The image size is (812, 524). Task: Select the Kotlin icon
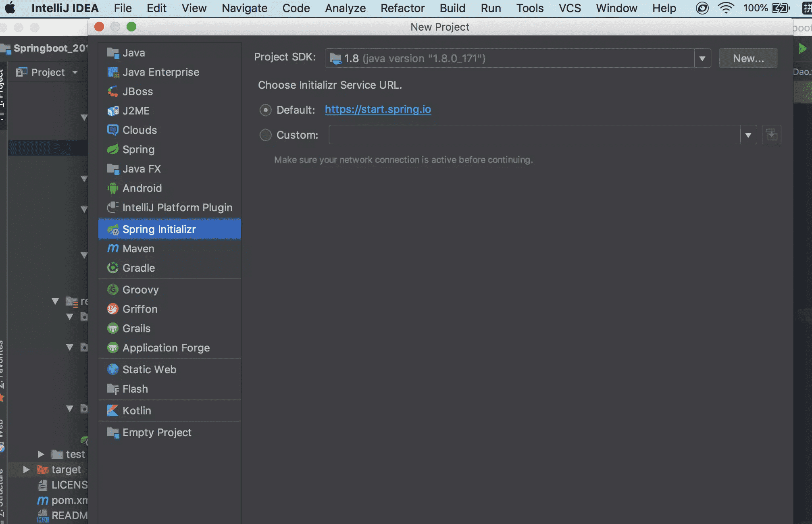click(x=113, y=411)
